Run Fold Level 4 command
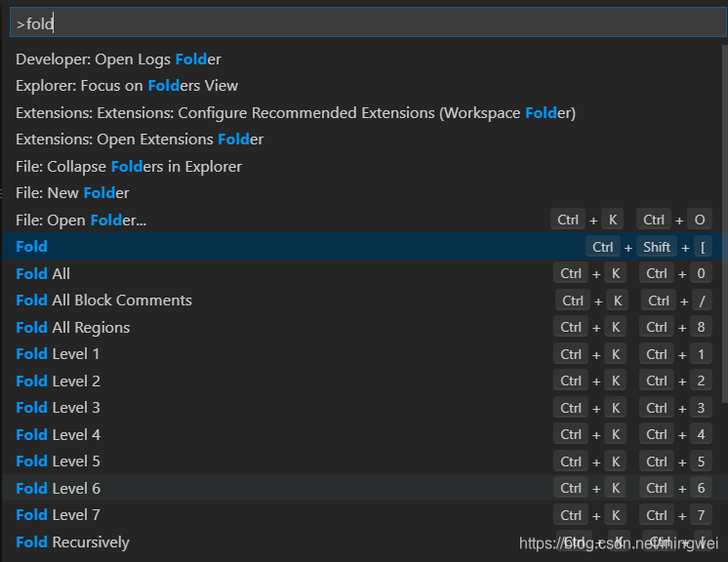728x562 pixels. click(362, 434)
